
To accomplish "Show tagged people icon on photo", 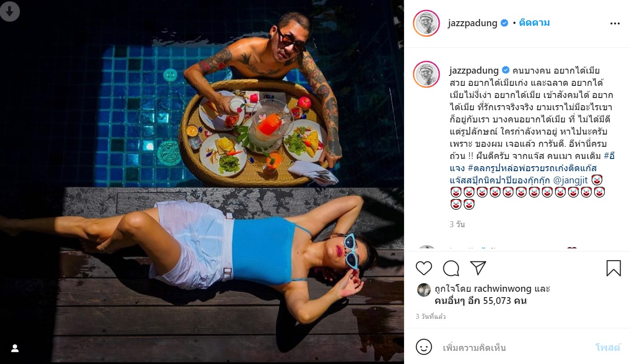I will (x=15, y=348).
